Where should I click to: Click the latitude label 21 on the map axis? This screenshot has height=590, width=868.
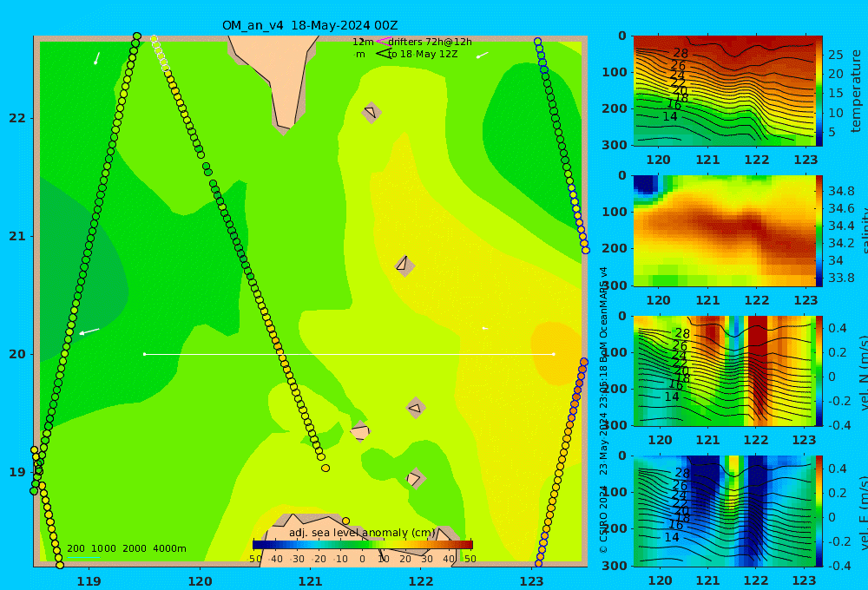pyautogui.click(x=17, y=236)
